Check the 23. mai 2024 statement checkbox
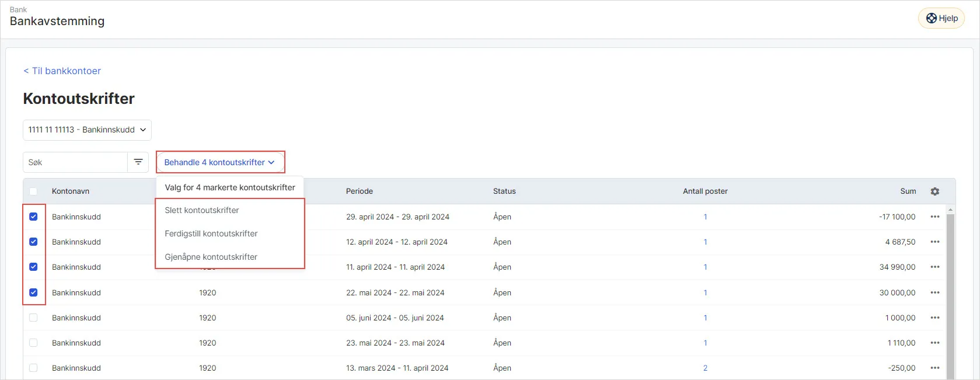 point(33,343)
